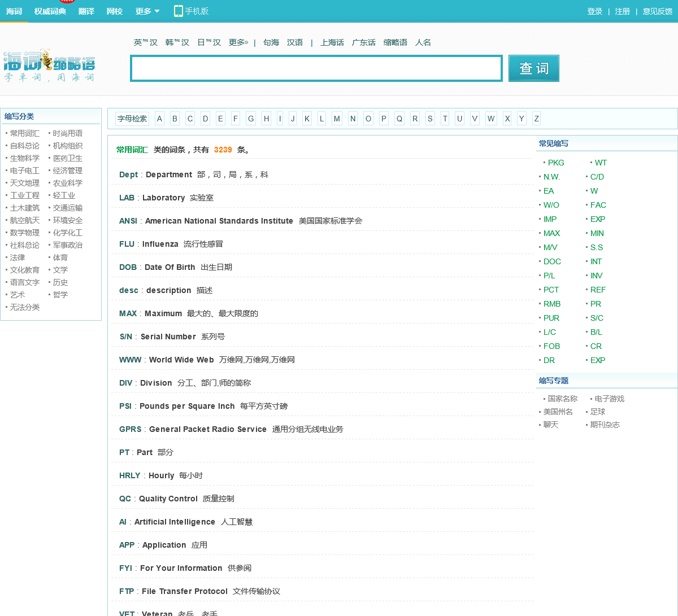Filter by letter M
Viewport: 678px width, 616px height.
coord(337,119)
